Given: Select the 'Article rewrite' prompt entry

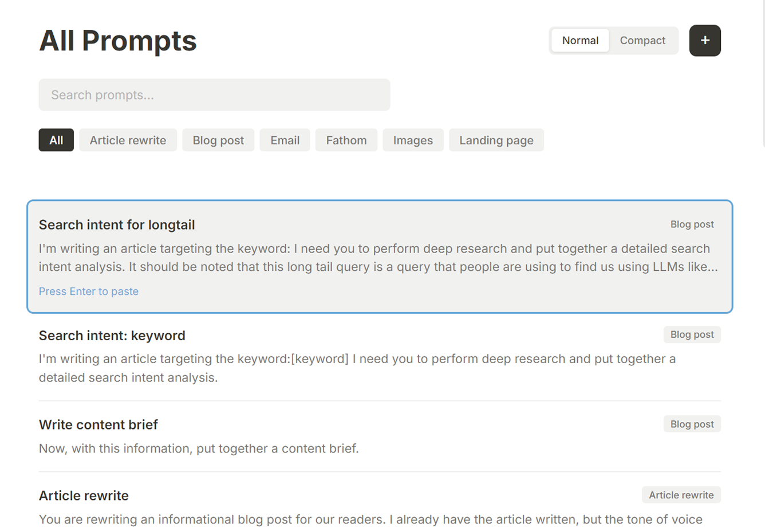Looking at the screenshot, I should tap(84, 495).
